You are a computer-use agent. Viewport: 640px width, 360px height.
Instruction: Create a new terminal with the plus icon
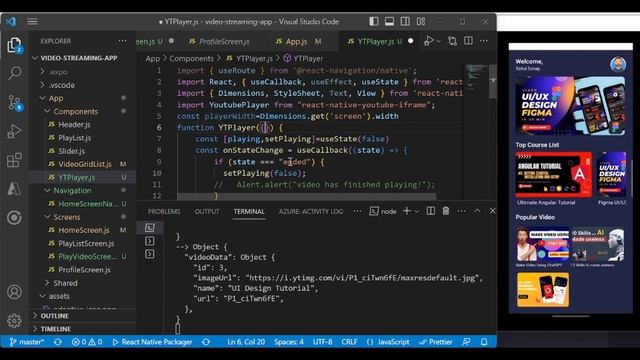coord(407,211)
